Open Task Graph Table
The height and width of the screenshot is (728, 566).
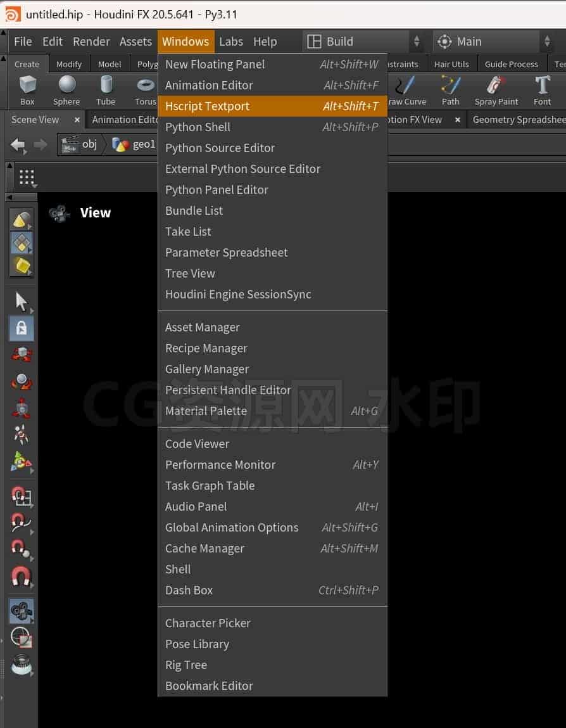(273, 485)
